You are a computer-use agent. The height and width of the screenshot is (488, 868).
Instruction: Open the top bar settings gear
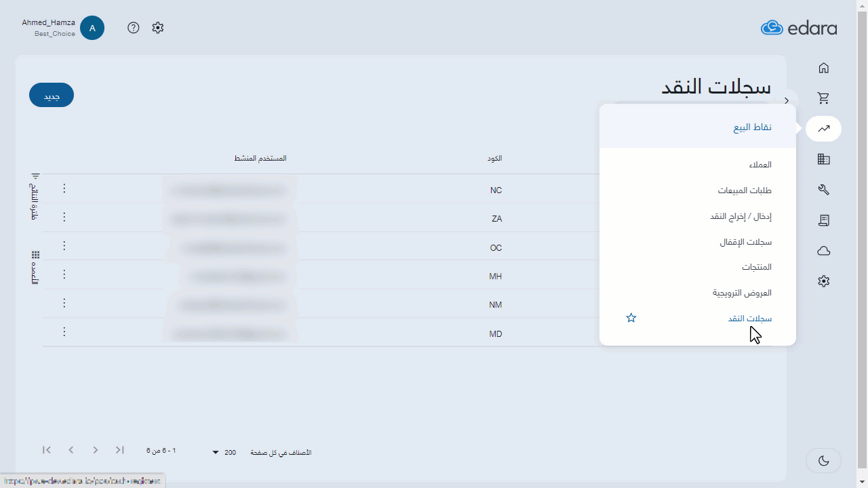click(x=158, y=28)
